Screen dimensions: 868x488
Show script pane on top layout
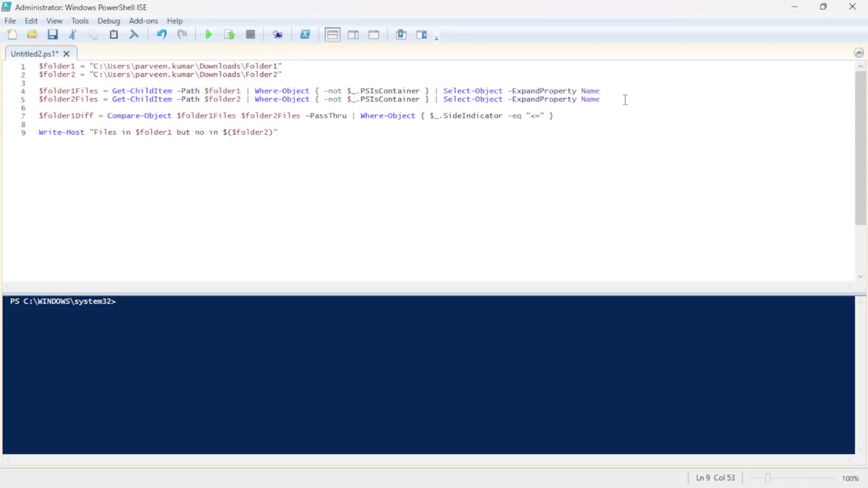(332, 35)
